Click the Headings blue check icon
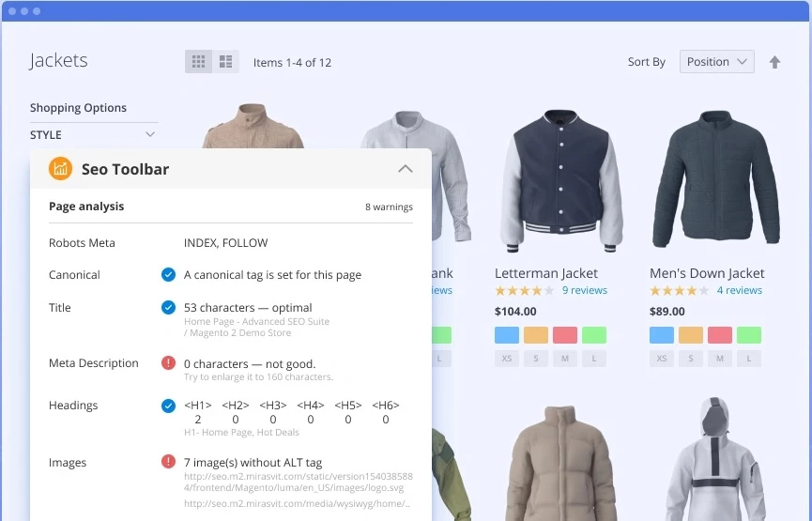Viewport: 812px width, 521px height. point(168,406)
